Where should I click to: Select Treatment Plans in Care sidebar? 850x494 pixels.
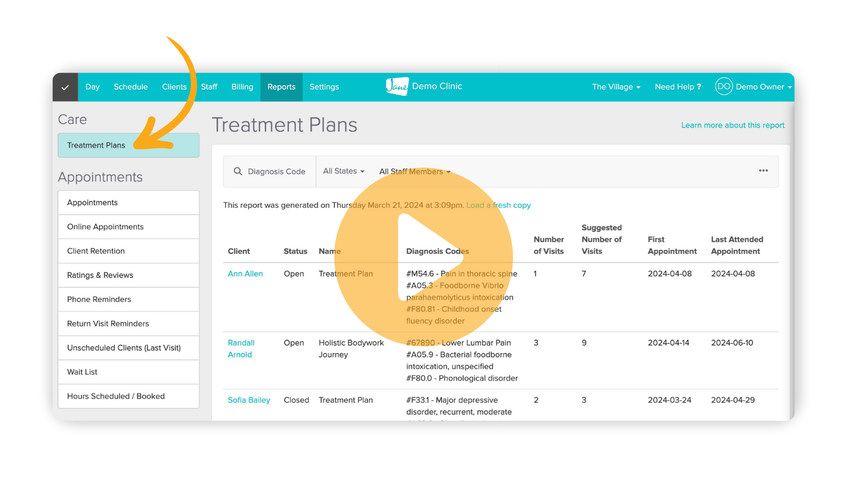tap(128, 145)
